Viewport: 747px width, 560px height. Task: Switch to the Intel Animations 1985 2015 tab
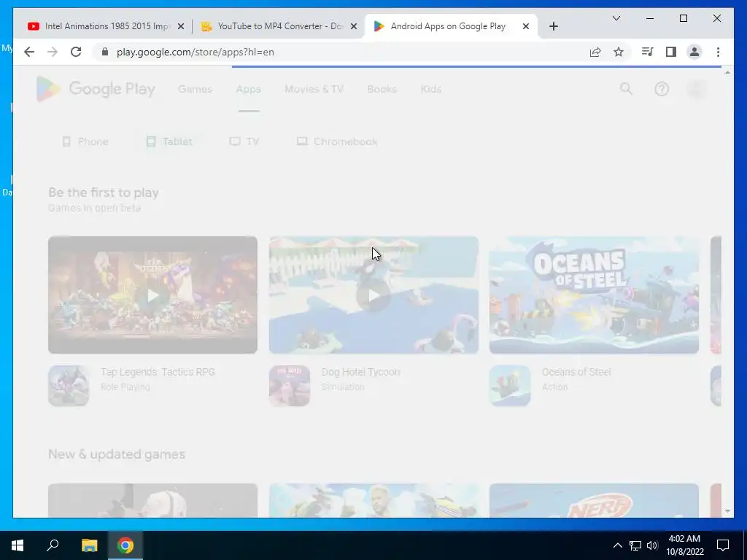(x=107, y=26)
